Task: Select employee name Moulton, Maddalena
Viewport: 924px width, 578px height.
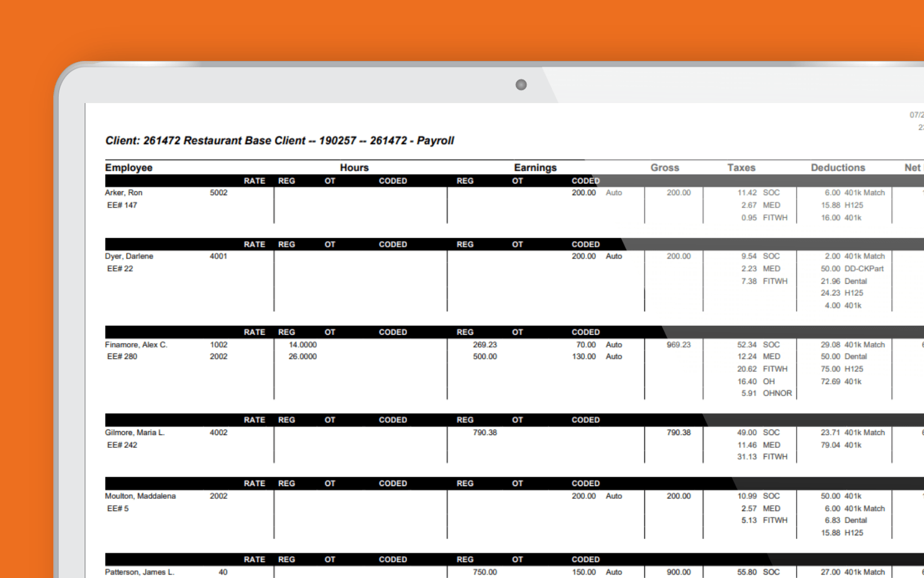Action: [140, 496]
